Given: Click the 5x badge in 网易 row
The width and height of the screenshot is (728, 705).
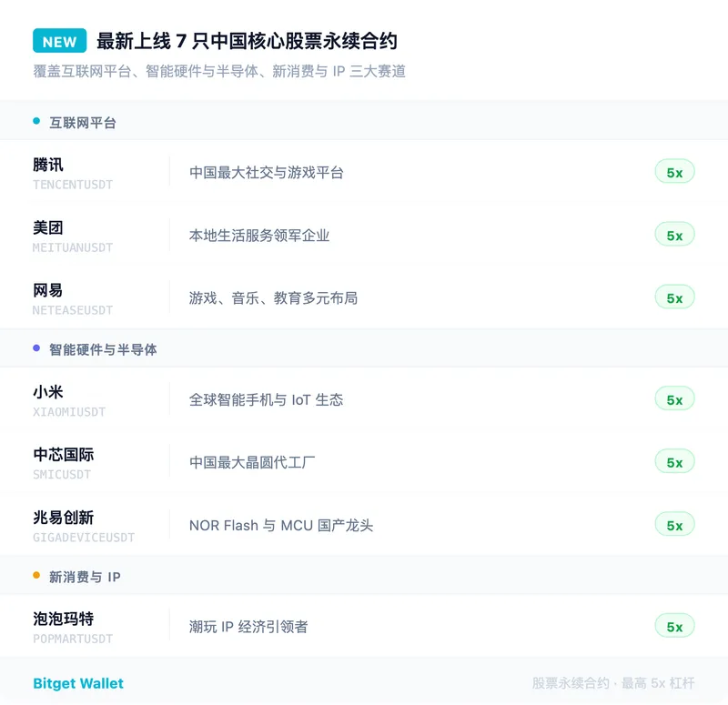Looking at the screenshot, I should (674, 297).
